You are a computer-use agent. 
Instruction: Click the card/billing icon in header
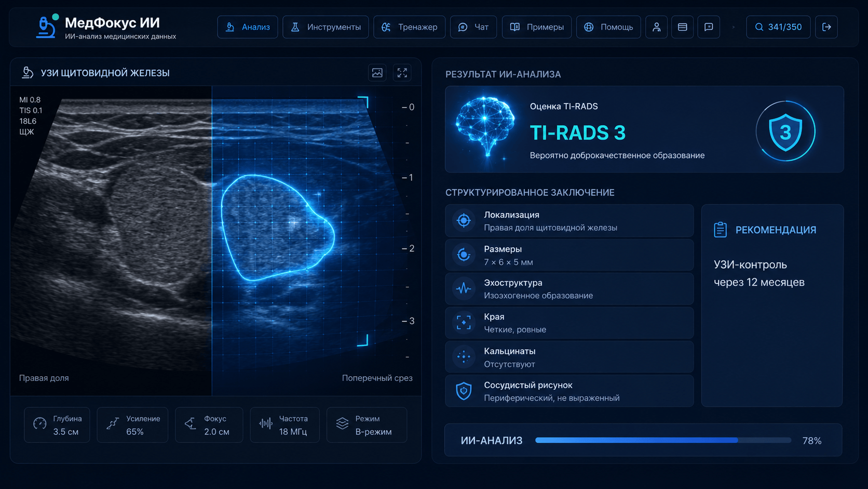682,27
